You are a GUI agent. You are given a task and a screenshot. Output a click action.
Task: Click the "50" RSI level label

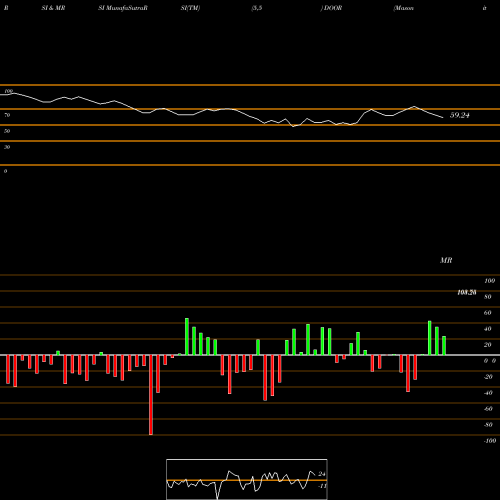(7, 131)
